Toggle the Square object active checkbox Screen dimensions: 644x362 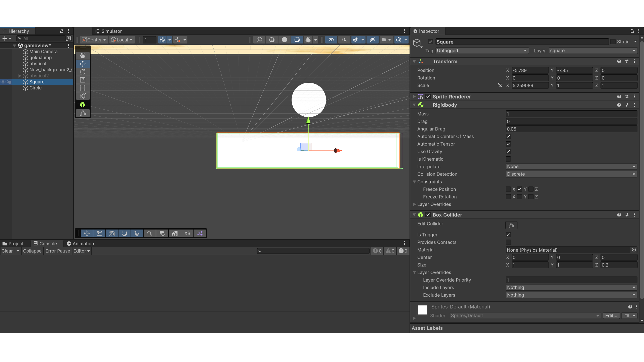[x=430, y=42]
